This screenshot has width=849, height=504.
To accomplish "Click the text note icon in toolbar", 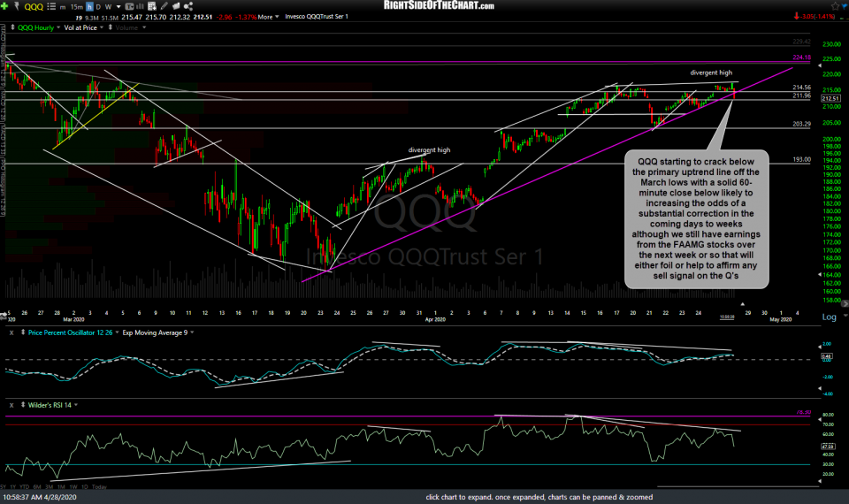I will (129, 6).
